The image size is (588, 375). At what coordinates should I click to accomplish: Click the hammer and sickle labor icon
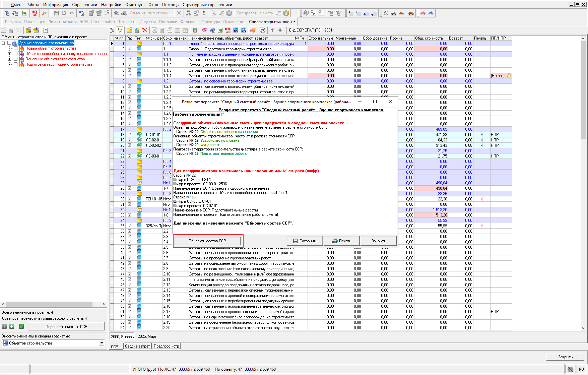386,13
